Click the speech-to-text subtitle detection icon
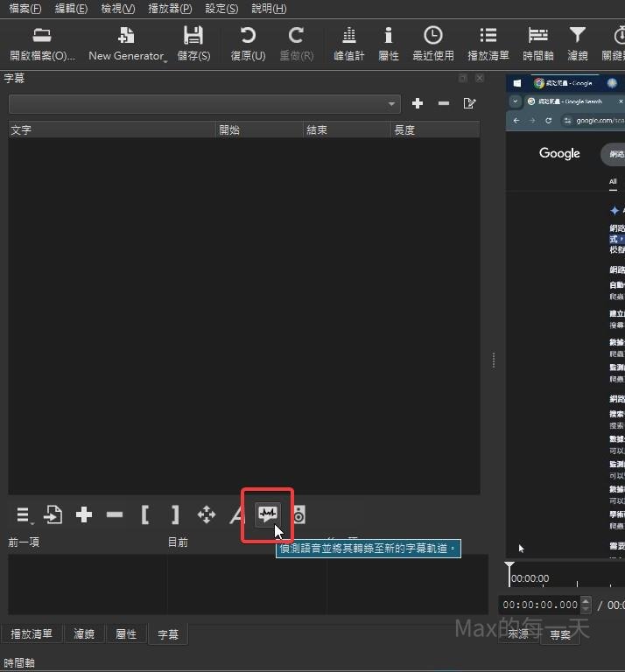Image resolution: width=625 pixels, height=672 pixels. click(x=268, y=514)
